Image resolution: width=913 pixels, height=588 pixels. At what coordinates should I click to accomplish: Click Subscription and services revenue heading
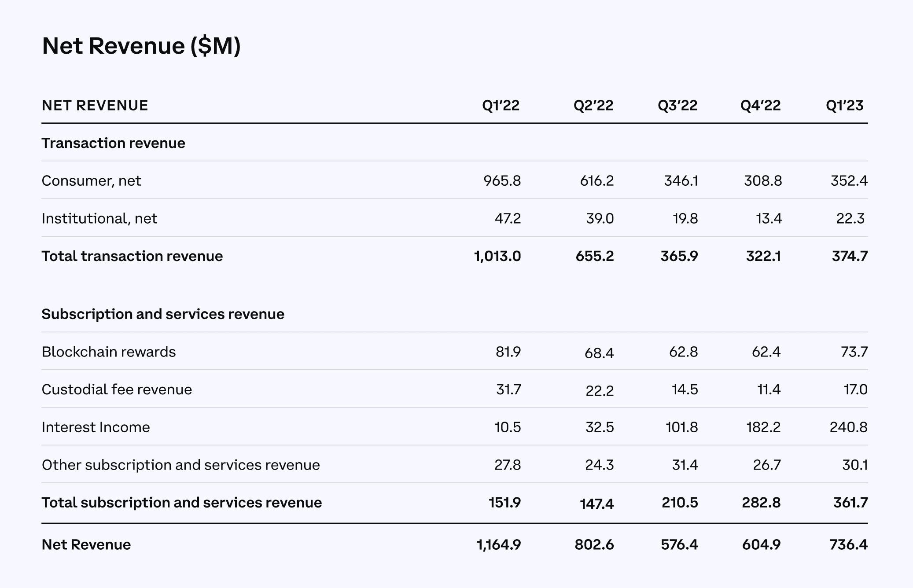coord(163,314)
